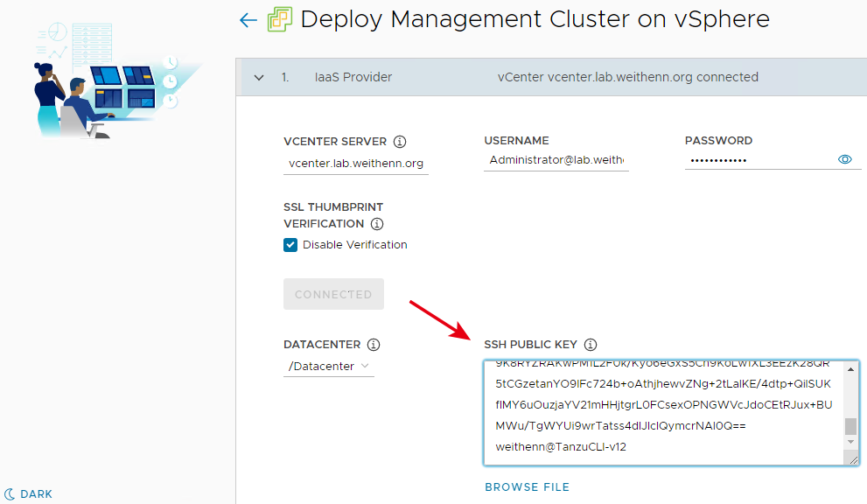The image size is (867, 504).
Task: Click the 'USERNAME' field label
Action: pyautogui.click(x=516, y=141)
